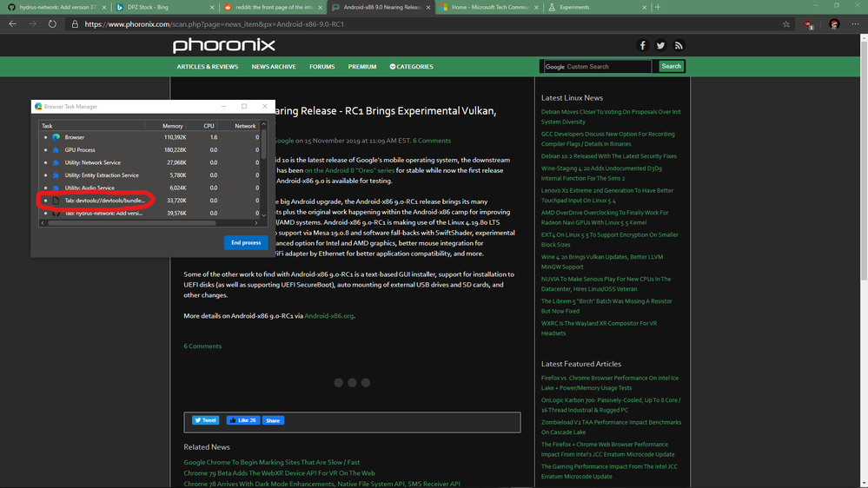Open GCC Developers Discuss New Option article

(x=608, y=139)
